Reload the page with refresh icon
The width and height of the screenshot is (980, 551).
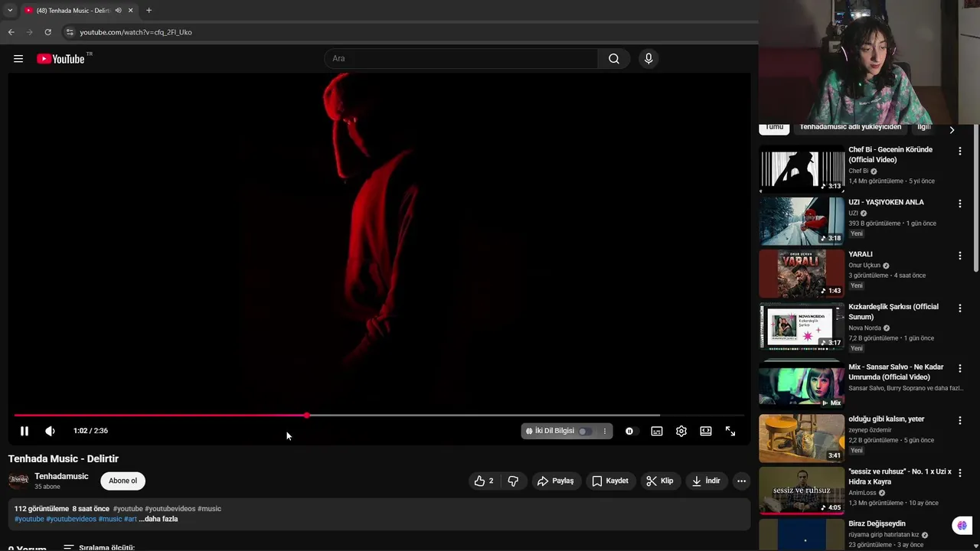[47, 32]
